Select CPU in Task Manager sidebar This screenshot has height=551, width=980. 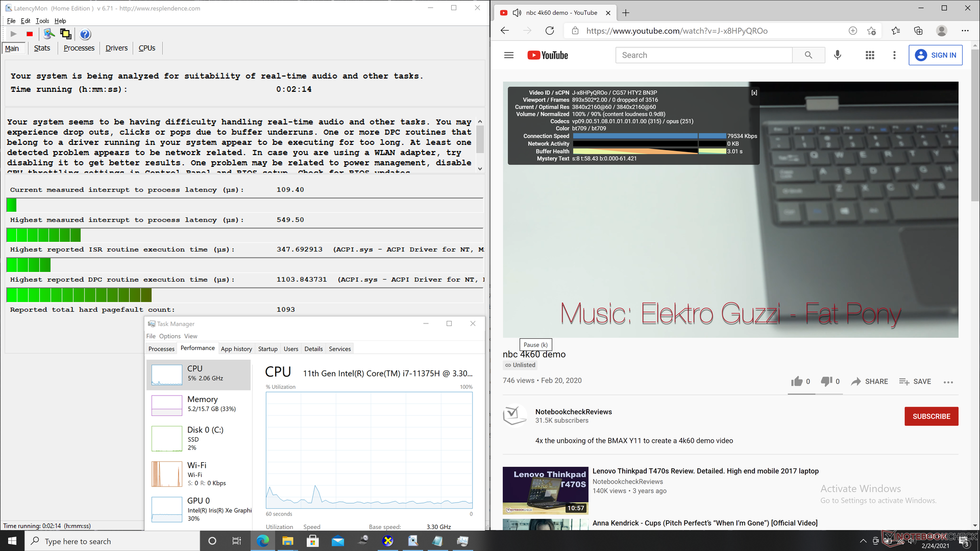click(x=199, y=375)
